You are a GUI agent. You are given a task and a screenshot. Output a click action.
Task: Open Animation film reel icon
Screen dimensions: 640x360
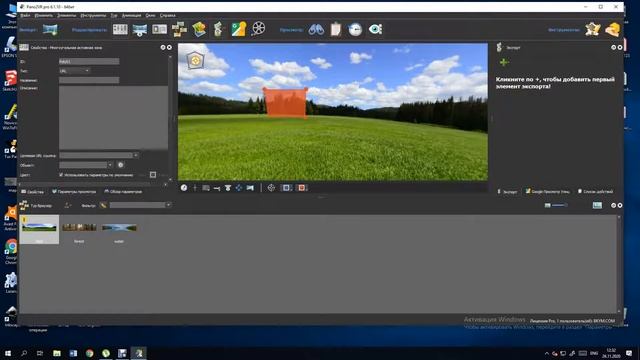pos(258,29)
